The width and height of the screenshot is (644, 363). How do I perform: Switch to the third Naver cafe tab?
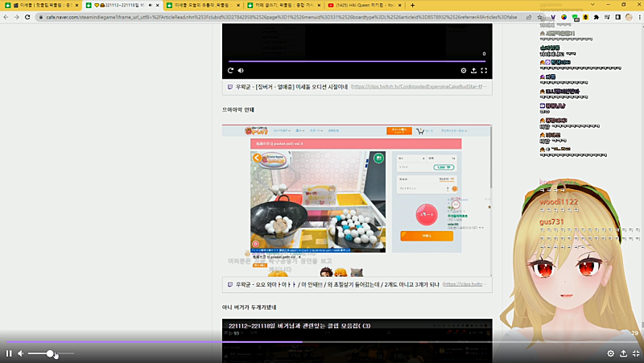[x=203, y=6]
